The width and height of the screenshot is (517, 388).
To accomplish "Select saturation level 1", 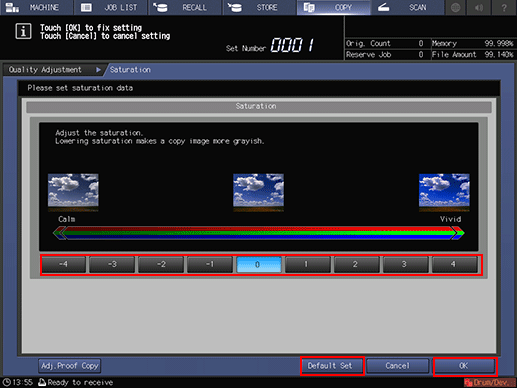I will click(x=308, y=264).
